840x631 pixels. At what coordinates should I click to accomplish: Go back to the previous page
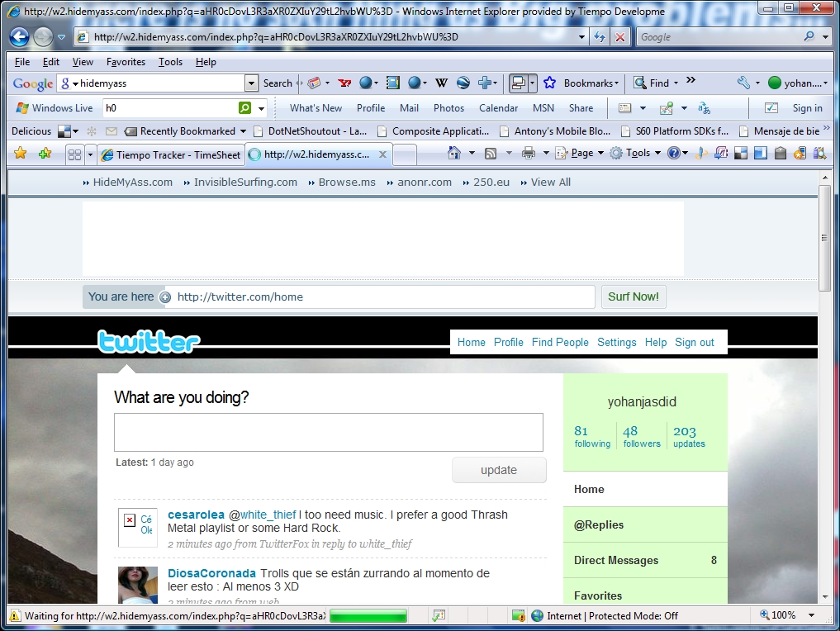19,37
